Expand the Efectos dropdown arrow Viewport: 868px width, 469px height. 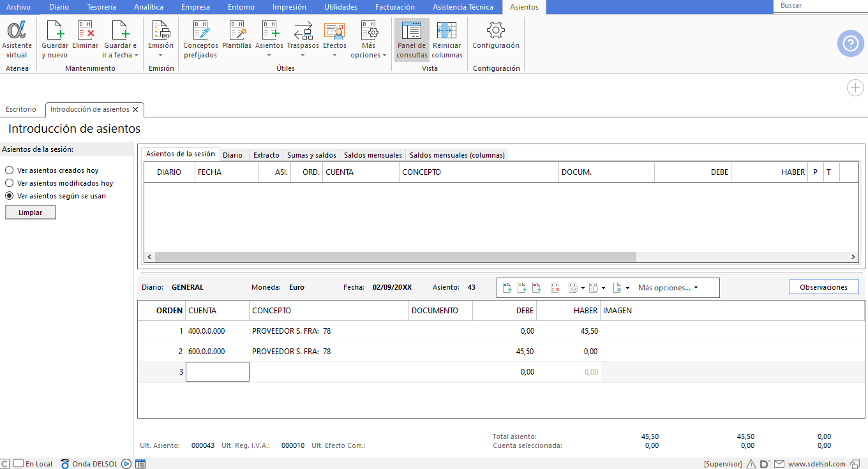point(334,56)
